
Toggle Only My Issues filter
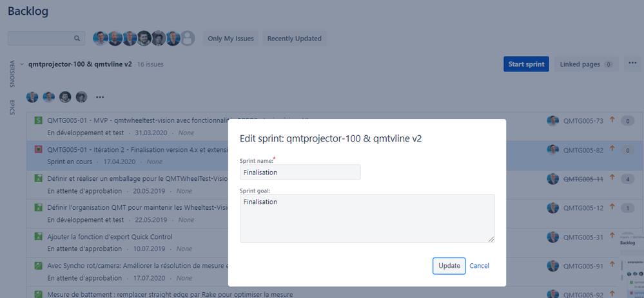point(231,39)
